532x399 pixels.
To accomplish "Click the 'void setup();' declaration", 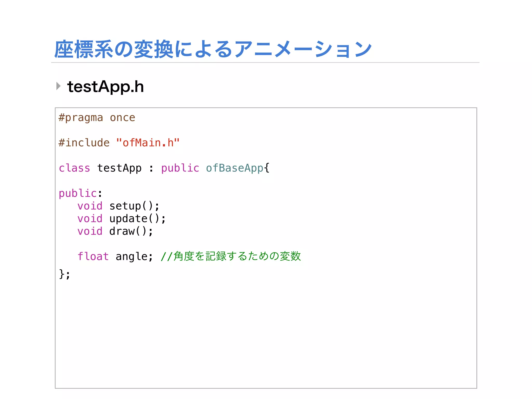I will 118,206.
